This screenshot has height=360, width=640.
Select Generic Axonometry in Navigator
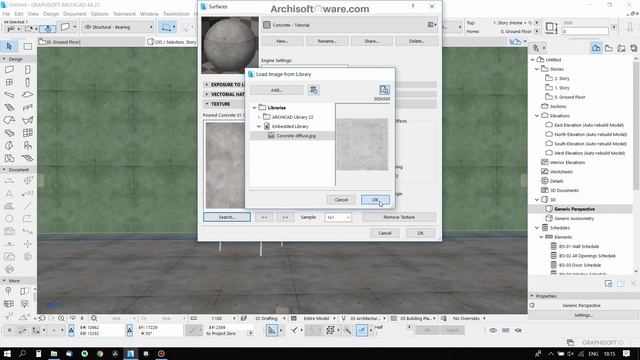574,218
